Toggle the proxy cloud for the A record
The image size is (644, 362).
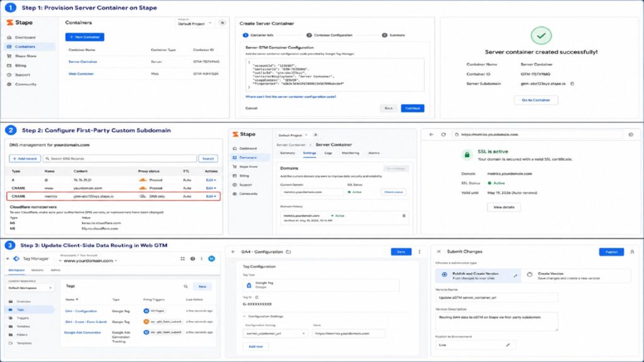pos(143,180)
